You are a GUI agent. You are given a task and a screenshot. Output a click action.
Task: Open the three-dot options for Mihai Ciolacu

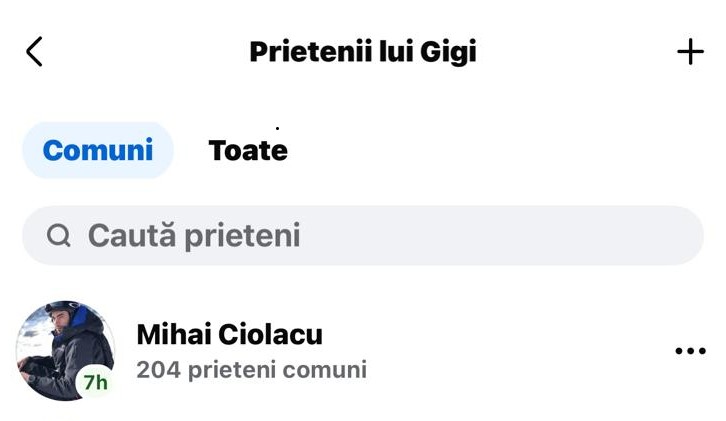click(x=690, y=351)
